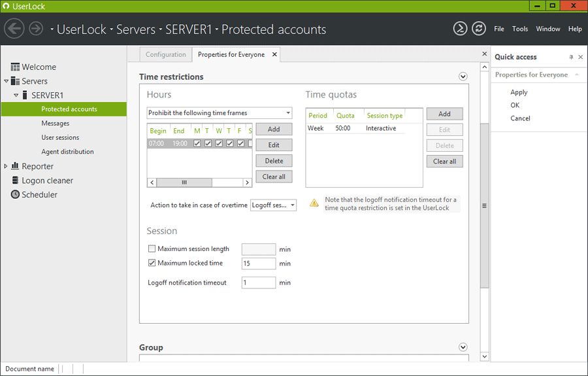Select Messages in the tree

[55, 124]
